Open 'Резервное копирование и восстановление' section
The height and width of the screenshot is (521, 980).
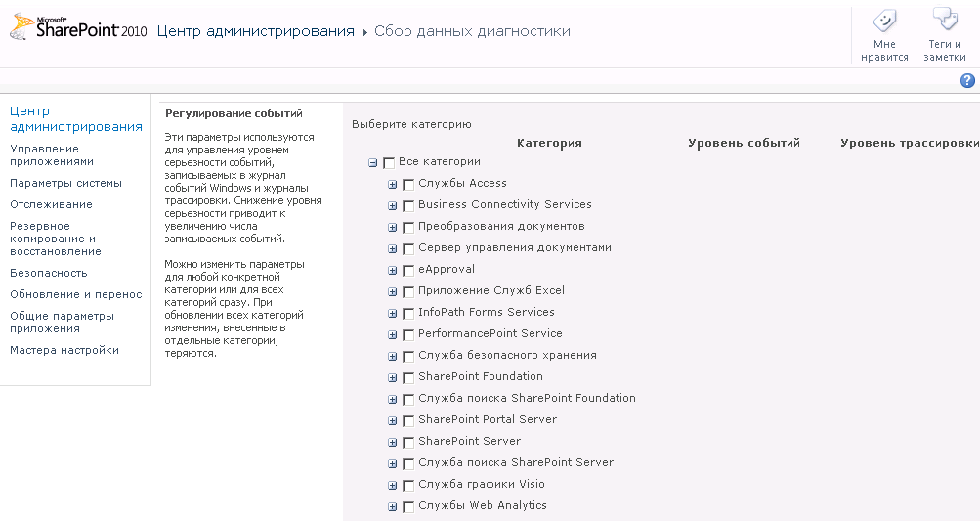[56, 239]
